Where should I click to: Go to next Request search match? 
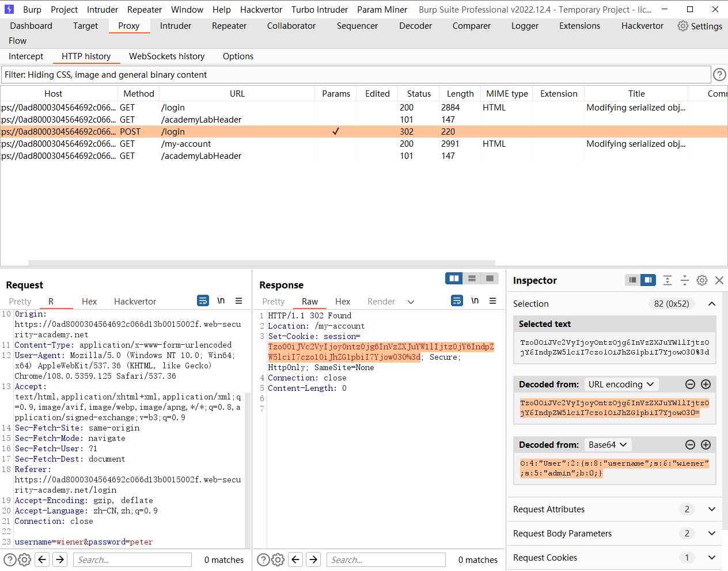(x=60, y=559)
